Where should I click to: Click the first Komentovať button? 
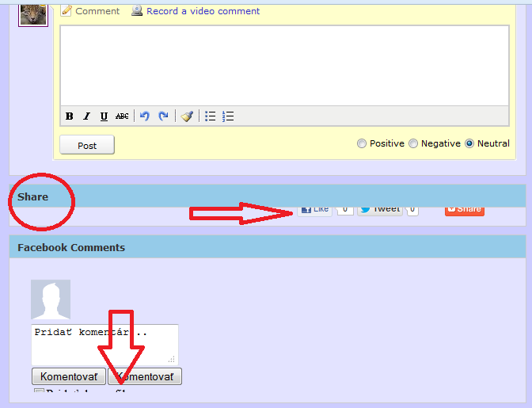69,376
